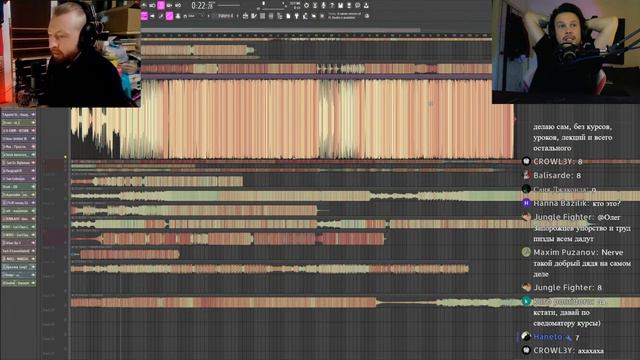640x360 pixels.
Task: Toggle the leftmost pink button in second toolbar row
Action: tap(144, 16)
